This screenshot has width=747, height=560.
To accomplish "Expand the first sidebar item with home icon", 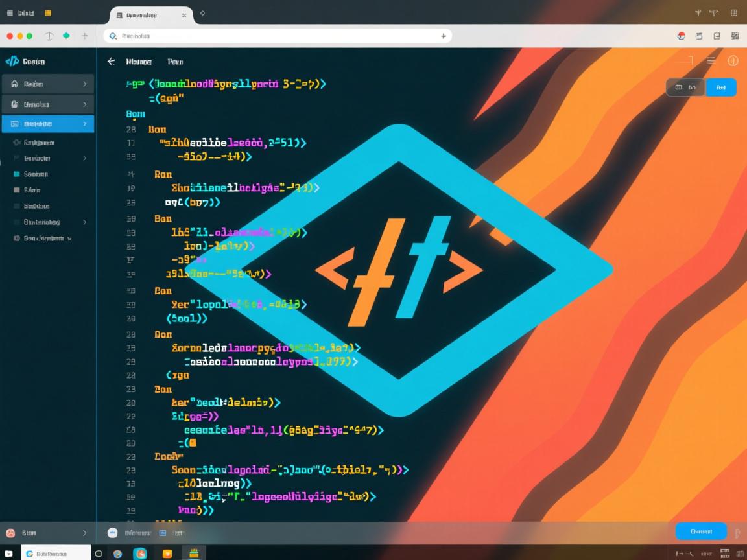I will pyautogui.click(x=84, y=84).
